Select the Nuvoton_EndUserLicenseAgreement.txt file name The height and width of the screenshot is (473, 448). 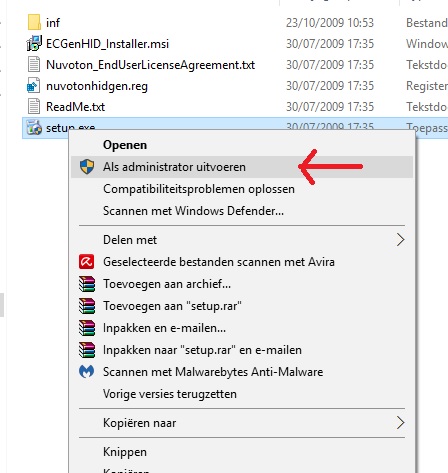tap(150, 65)
